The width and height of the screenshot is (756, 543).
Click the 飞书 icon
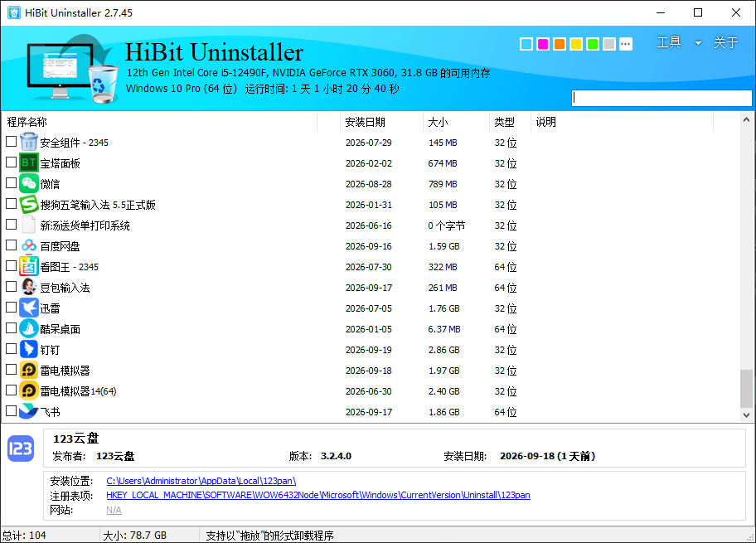click(x=28, y=411)
